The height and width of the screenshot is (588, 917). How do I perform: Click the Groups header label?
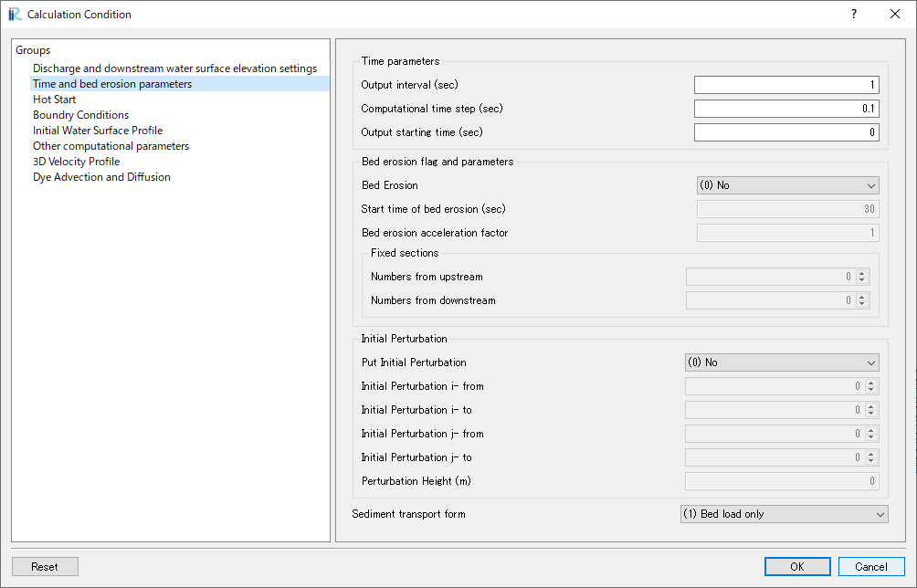[x=33, y=50]
